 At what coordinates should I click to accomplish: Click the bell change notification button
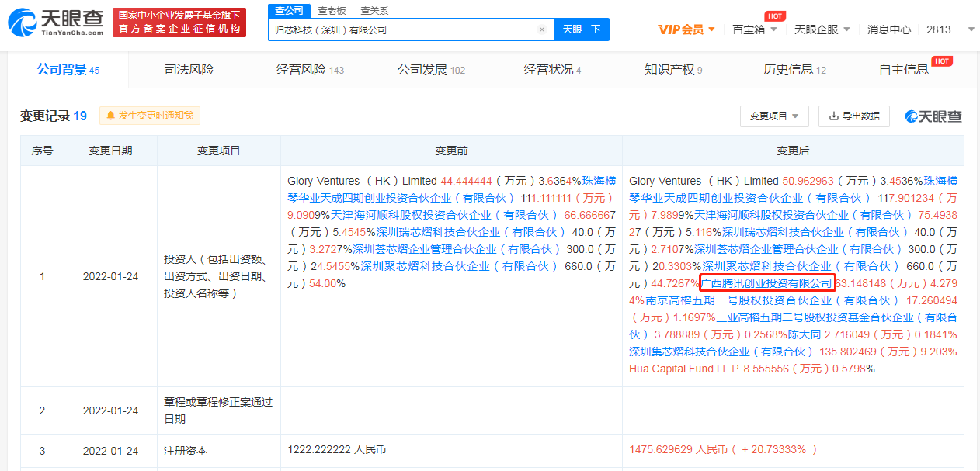point(151,116)
